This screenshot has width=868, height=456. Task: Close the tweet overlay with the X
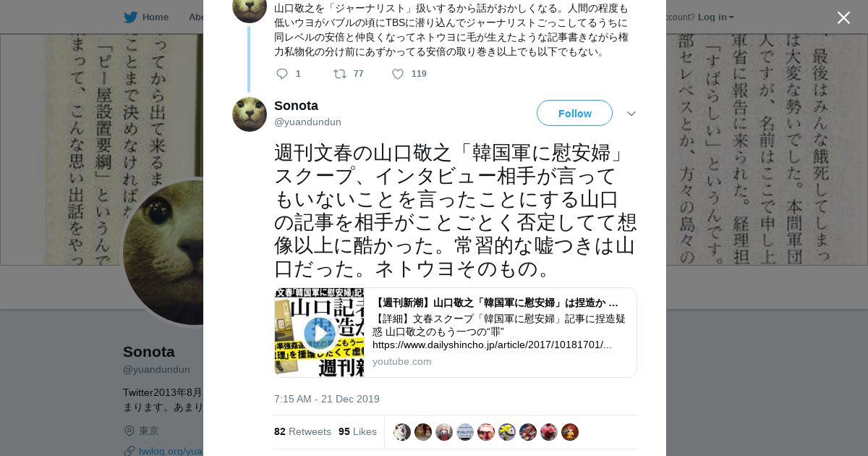(x=843, y=17)
